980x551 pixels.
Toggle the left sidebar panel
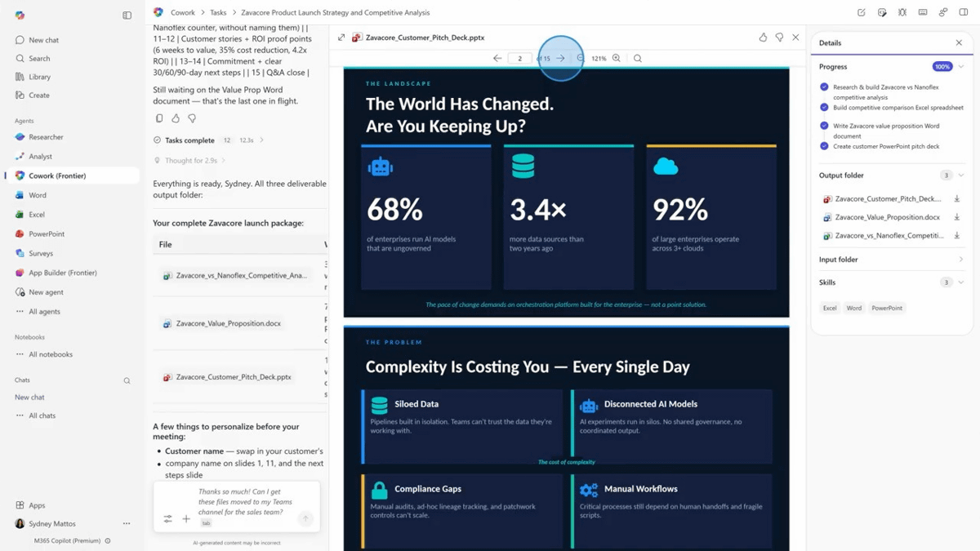point(127,16)
